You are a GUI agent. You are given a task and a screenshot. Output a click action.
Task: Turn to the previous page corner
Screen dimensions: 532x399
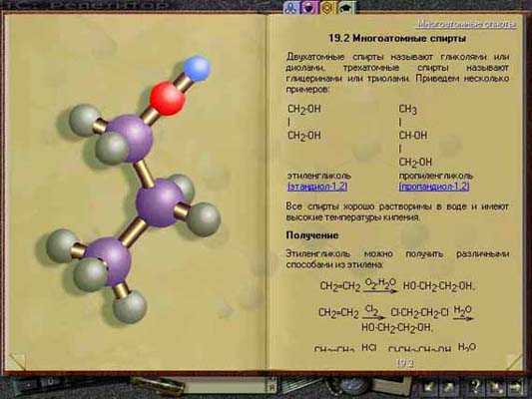(x=17, y=361)
